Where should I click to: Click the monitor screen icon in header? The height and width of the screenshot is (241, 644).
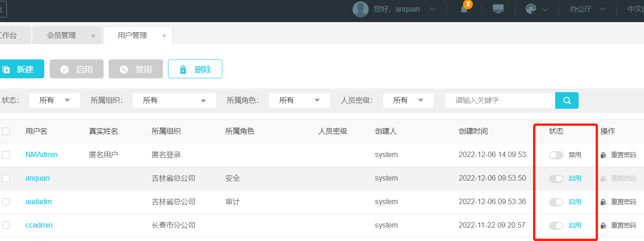498,9
